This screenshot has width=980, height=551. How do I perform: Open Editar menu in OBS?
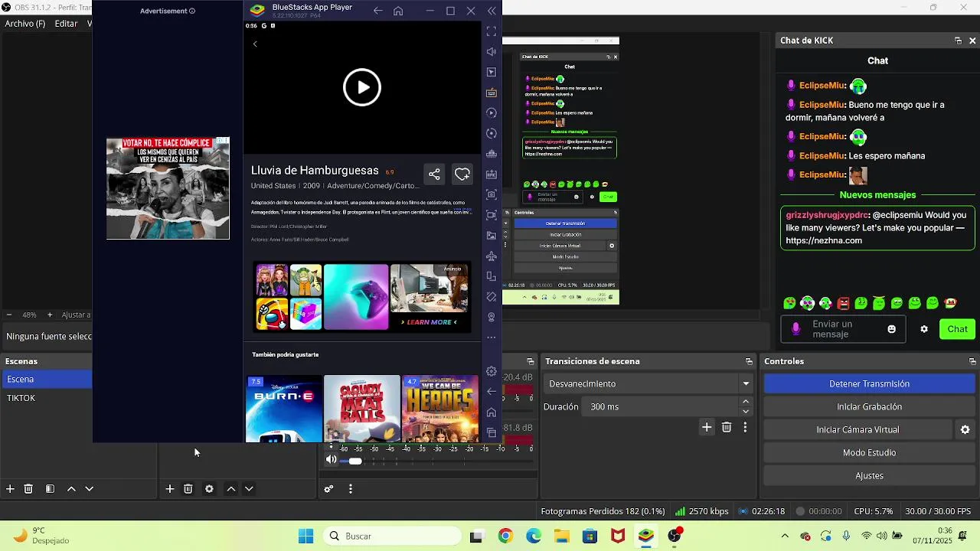(x=66, y=24)
